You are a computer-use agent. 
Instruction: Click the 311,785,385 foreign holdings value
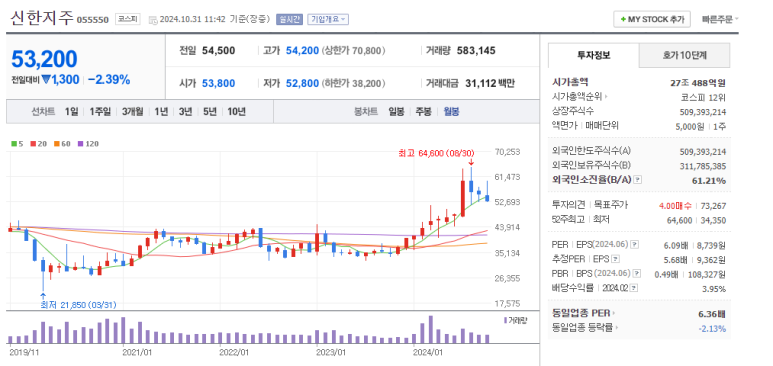coord(702,166)
